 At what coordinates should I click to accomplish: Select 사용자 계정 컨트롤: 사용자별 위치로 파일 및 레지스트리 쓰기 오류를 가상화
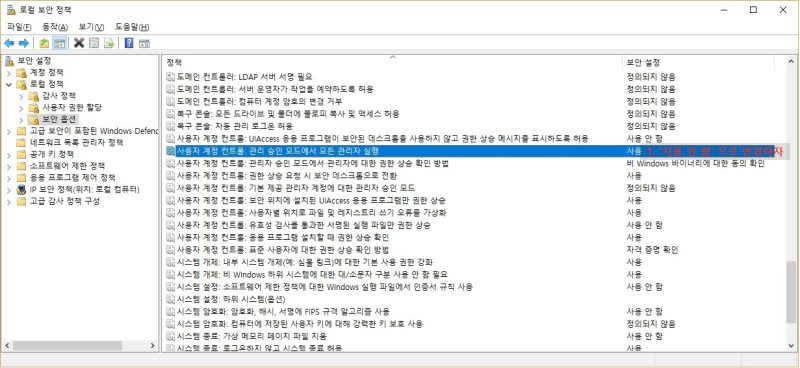pyautogui.click(x=311, y=212)
